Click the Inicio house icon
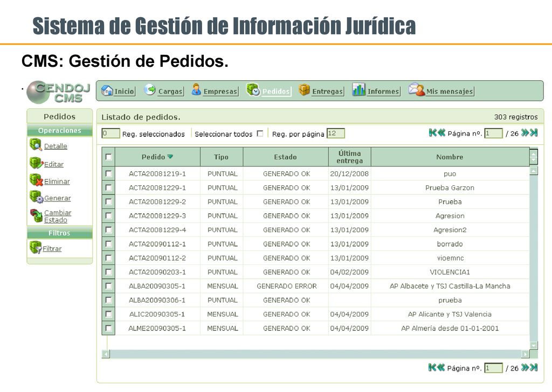Screen dimensions: 552x392 107,90
